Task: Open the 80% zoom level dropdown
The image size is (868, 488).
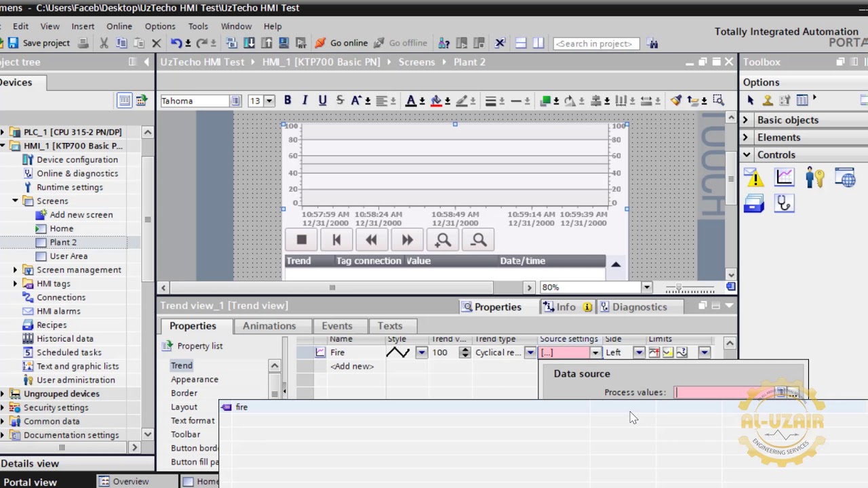Action: [x=646, y=287]
